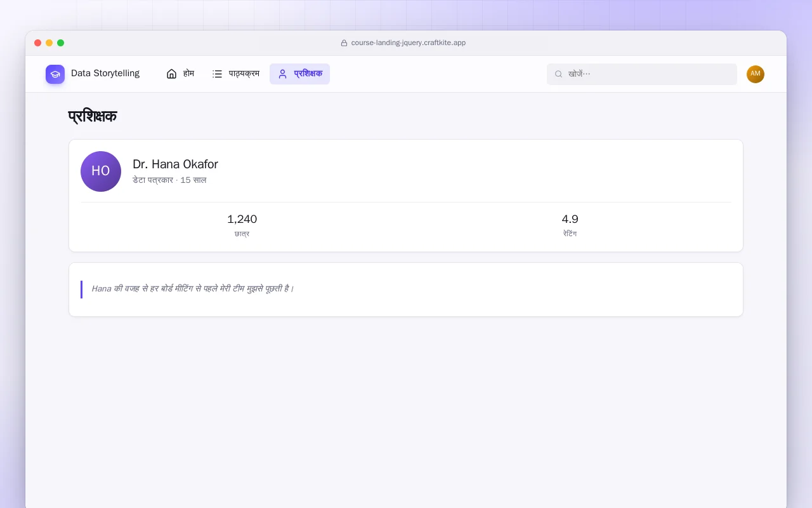This screenshot has height=508, width=812.
Task: Minimize the window with the yellow button
Action: click(49, 43)
